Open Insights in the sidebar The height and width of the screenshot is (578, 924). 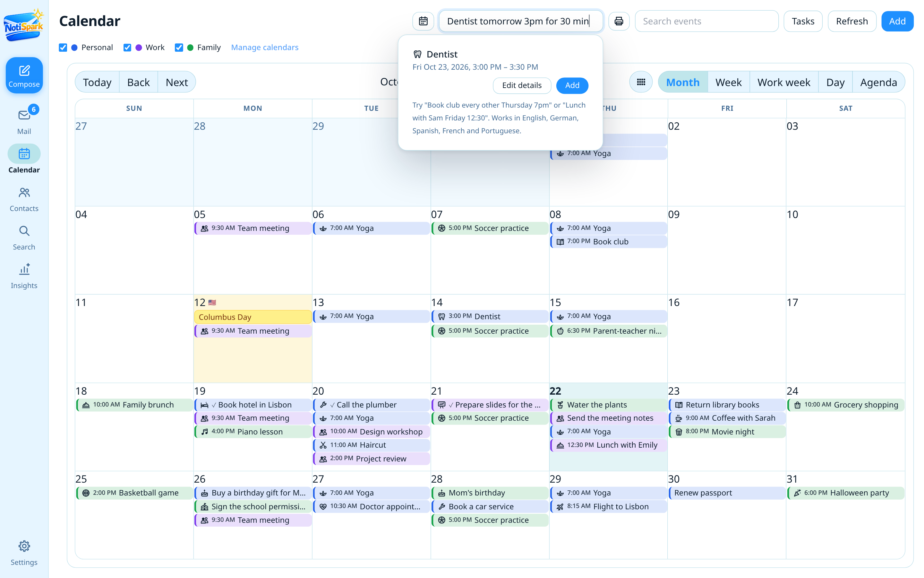[24, 276]
